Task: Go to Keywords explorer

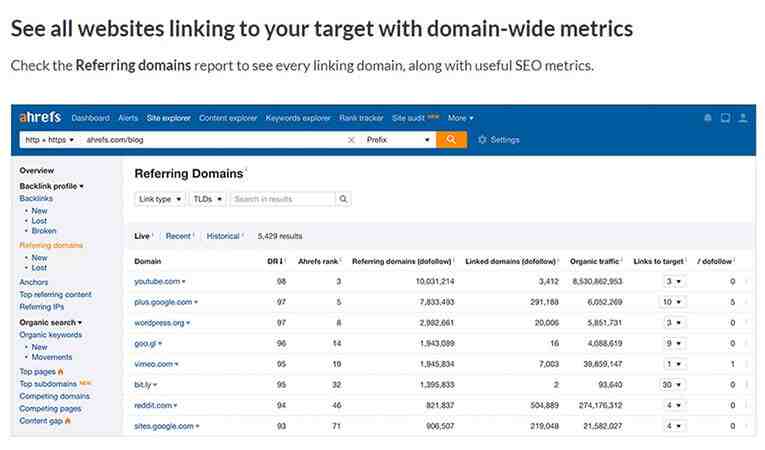Action: pos(298,118)
